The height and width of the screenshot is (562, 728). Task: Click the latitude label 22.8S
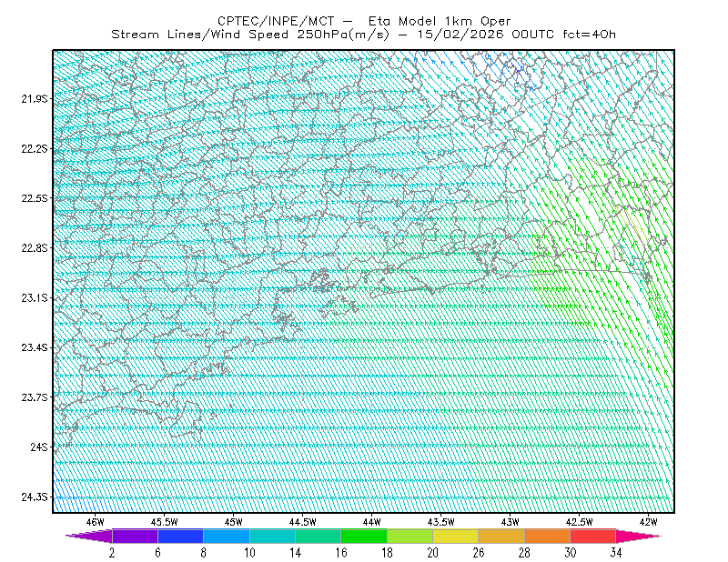[x=34, y=248]
